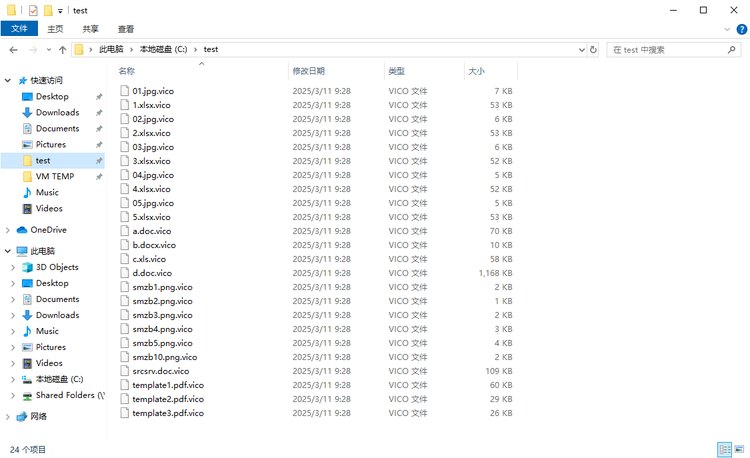750x458 pixels.
Task: Switch to details view layout
Action: 724,449
